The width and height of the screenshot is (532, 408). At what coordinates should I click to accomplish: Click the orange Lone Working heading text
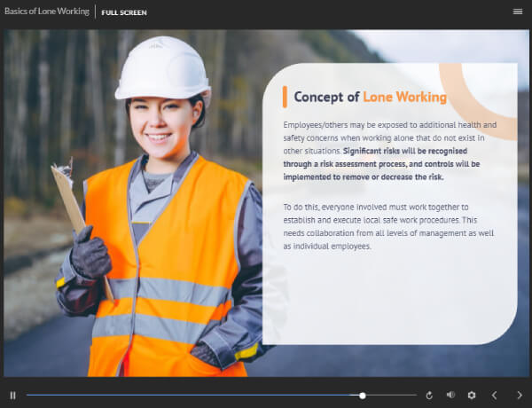(404, 97)
